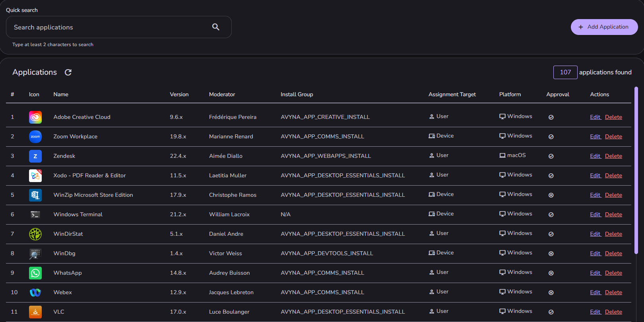644x322 pixels.
Task: Click the Adobe Creative Cloud icon
Action: pos(35,117)
